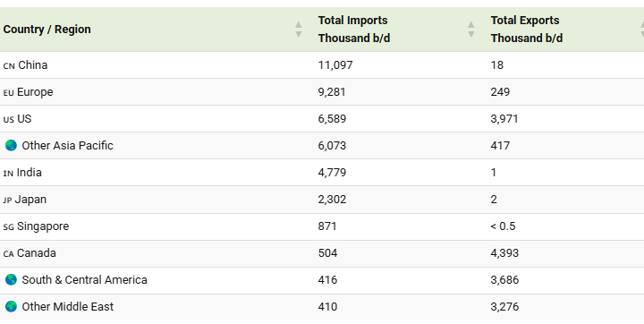Image resolution: width=644 pixels, height=324 pixels.
Task: Click Singapore exports value < 0.5
Action: pyautogui.click(x=503, y=226)
